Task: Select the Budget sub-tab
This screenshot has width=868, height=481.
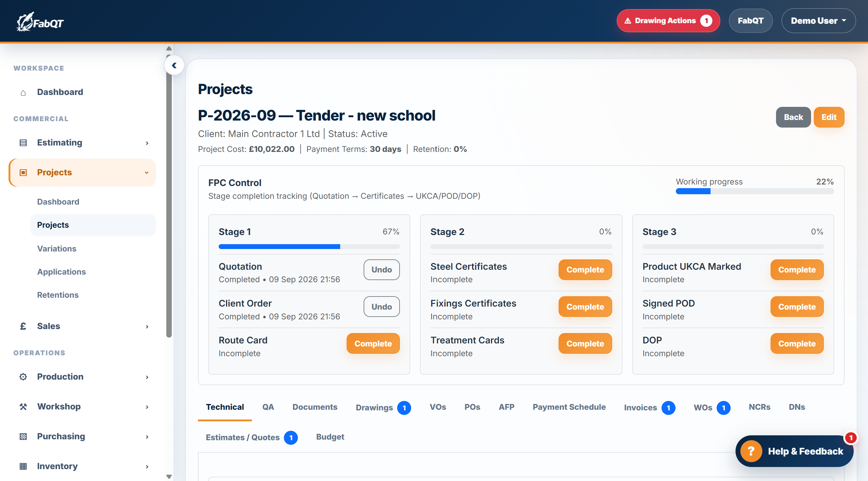Action: pos(330,437)
